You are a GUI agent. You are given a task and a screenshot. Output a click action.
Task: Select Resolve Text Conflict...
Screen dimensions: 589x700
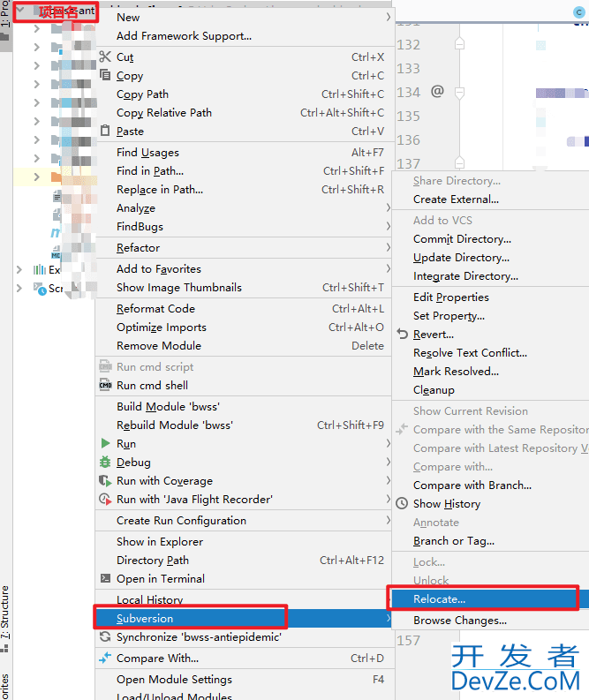coord(490,353)
